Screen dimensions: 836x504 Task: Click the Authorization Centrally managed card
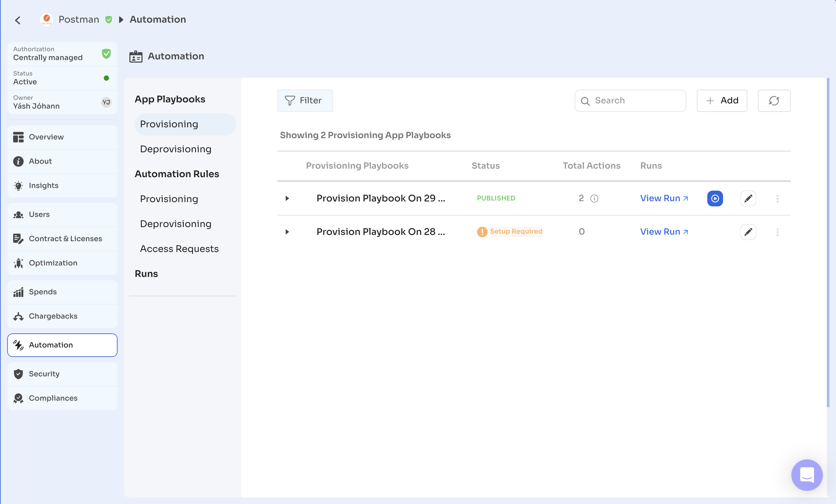(x=62, y=54)
